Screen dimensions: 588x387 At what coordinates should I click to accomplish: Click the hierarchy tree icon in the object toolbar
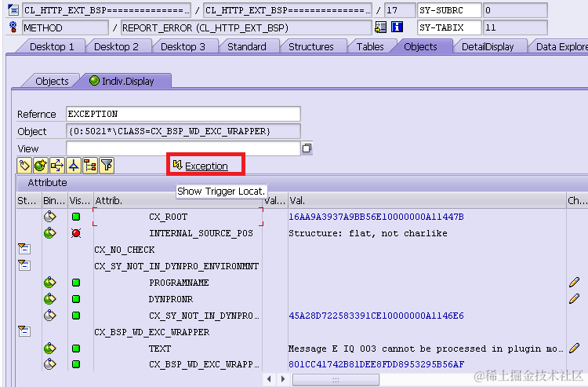[x=90, y=165]
